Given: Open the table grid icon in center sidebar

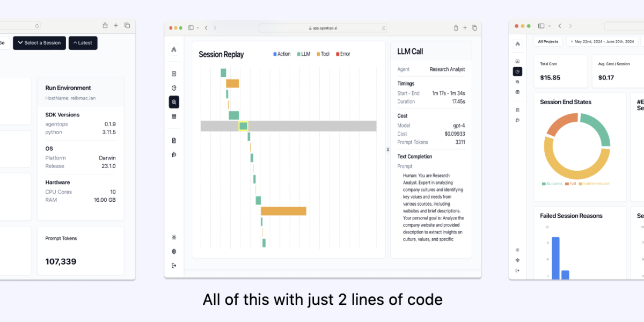Looking at the screenshot, I should (174, 116).
